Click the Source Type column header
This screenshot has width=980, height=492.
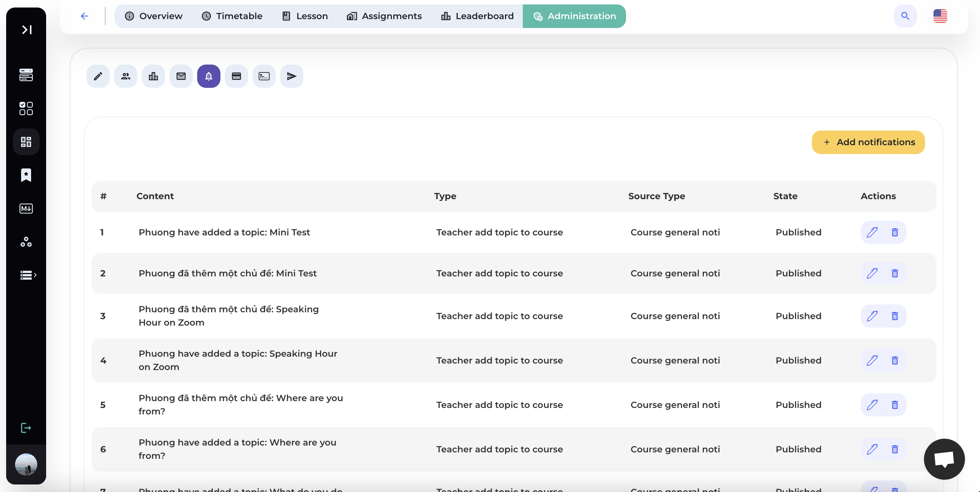[657, 196]
